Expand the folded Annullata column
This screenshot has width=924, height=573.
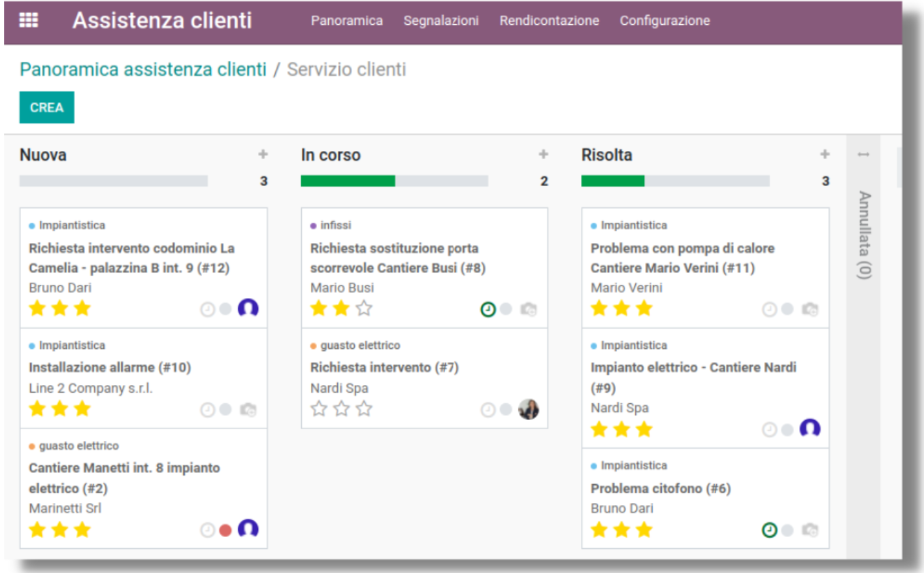864,235
